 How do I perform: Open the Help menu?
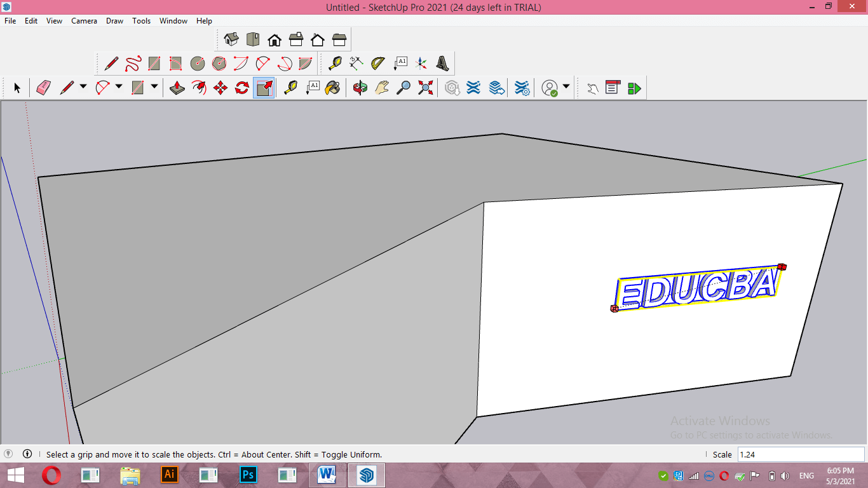(204, 21)
